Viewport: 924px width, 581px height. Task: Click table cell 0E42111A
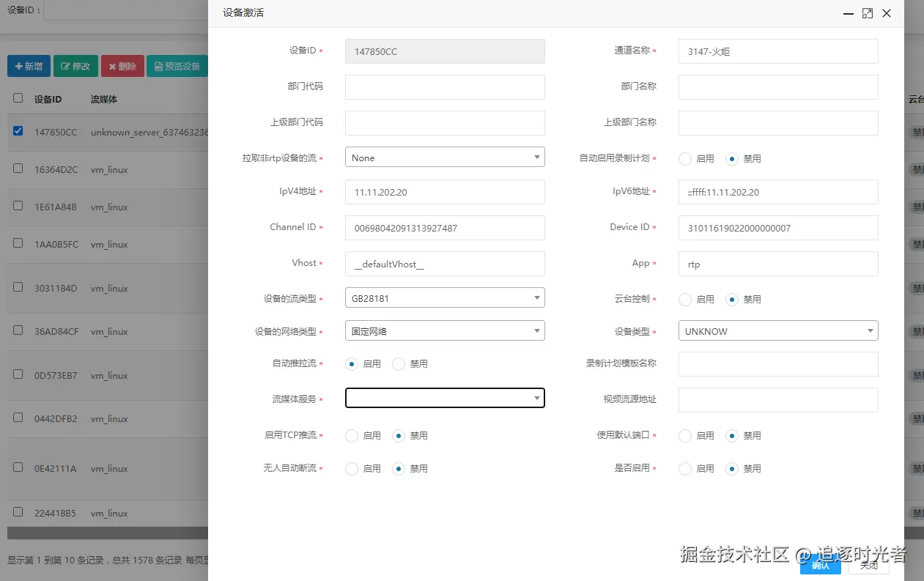(x=55, y=469)
